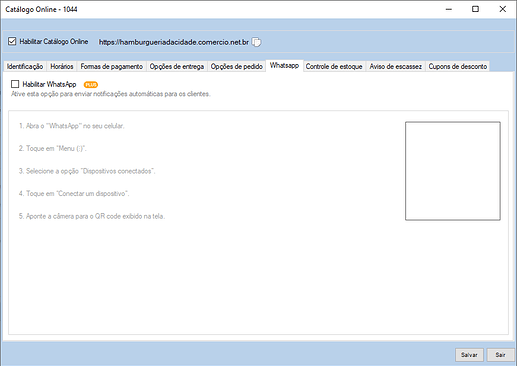
Task: Open the Identificação tab
Action: (25, 66)
